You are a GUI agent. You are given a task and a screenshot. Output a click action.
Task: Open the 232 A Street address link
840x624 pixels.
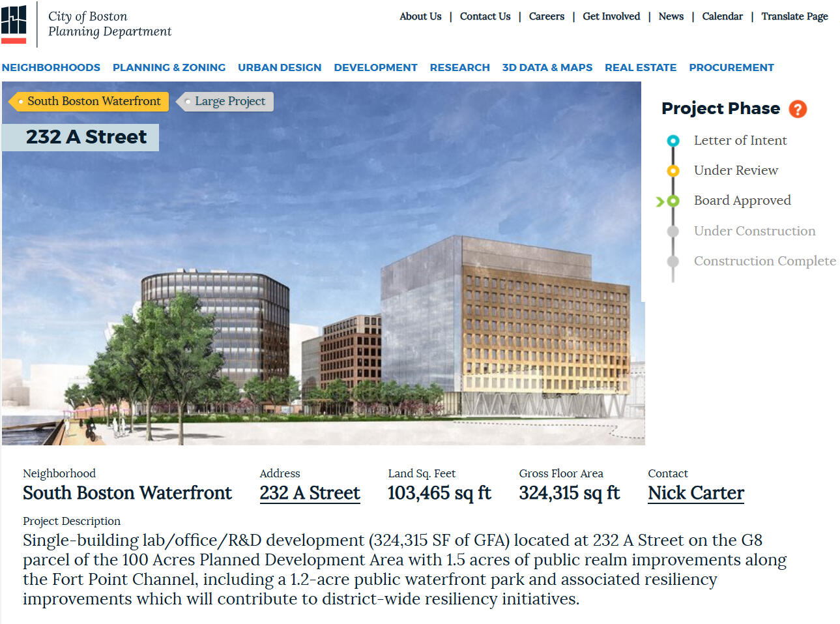point(310,493)
